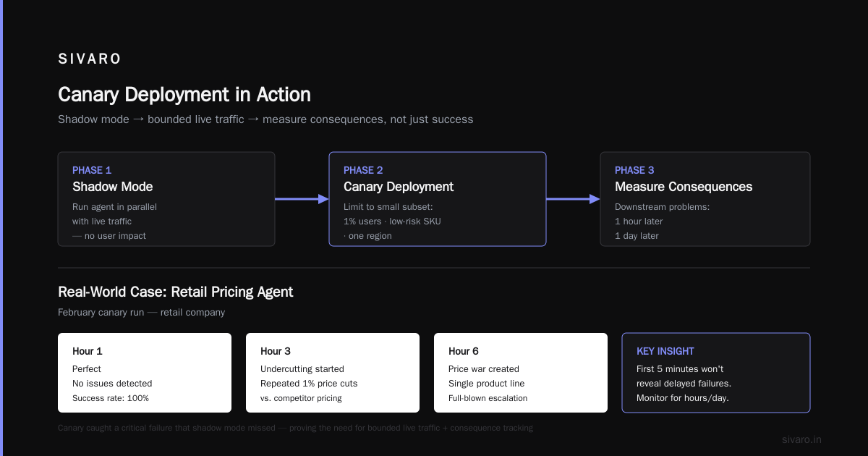Click 'Single product line' text
This screenshot has height=456, width=868.
pyautogui.click(x=487, y=384)
